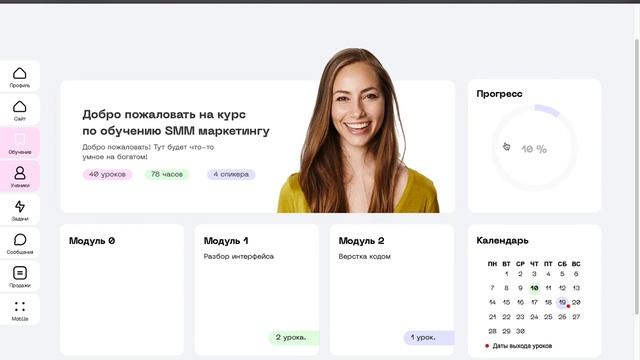Open the Модуль 0 card
The width and height of the screenshot is (640, 360).
coord(122,290)
